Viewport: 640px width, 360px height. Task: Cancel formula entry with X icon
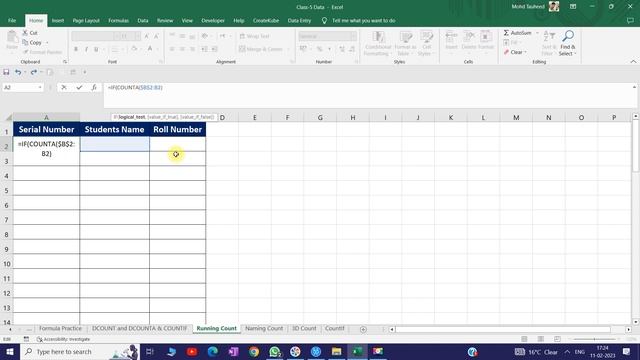pos(64,87)
